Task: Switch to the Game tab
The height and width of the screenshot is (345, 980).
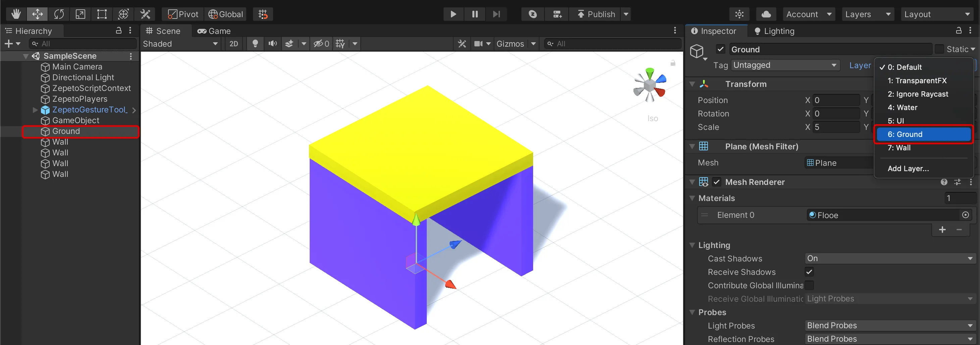Action: [214, 31]
